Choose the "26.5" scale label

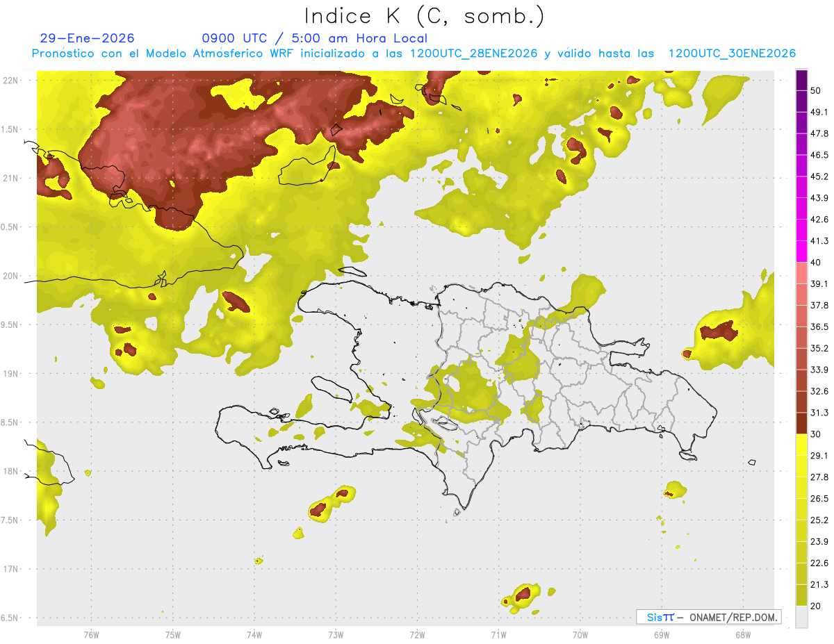pos(819,499)
